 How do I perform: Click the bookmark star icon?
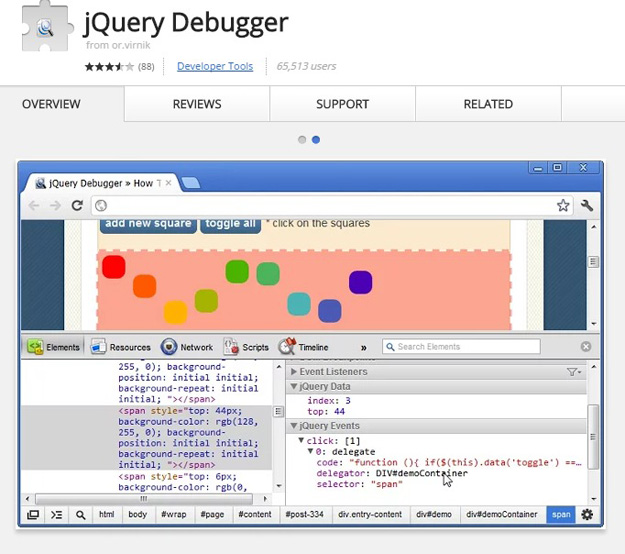point(563,205)
